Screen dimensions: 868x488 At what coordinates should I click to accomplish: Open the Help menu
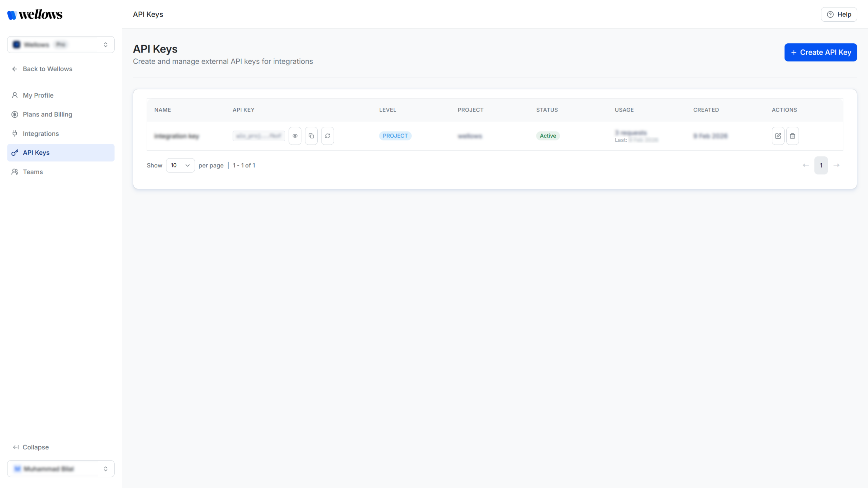point(839,14)
